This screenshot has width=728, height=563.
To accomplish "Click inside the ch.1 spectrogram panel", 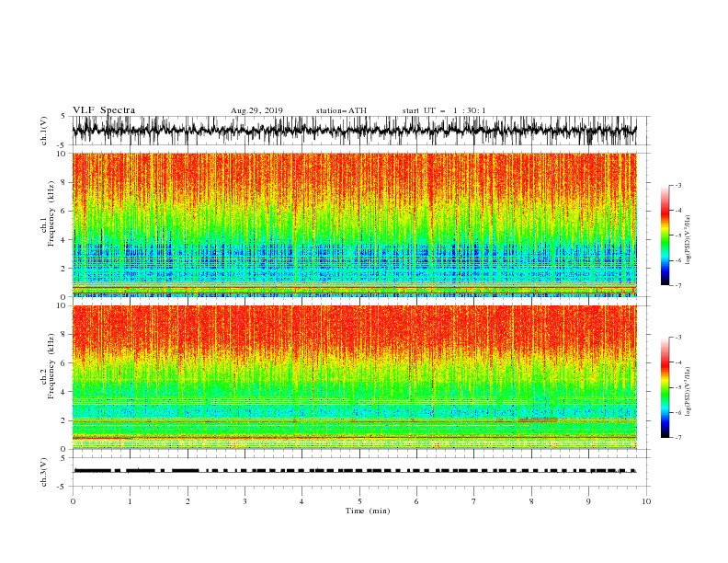I will (x=354, y=224).
